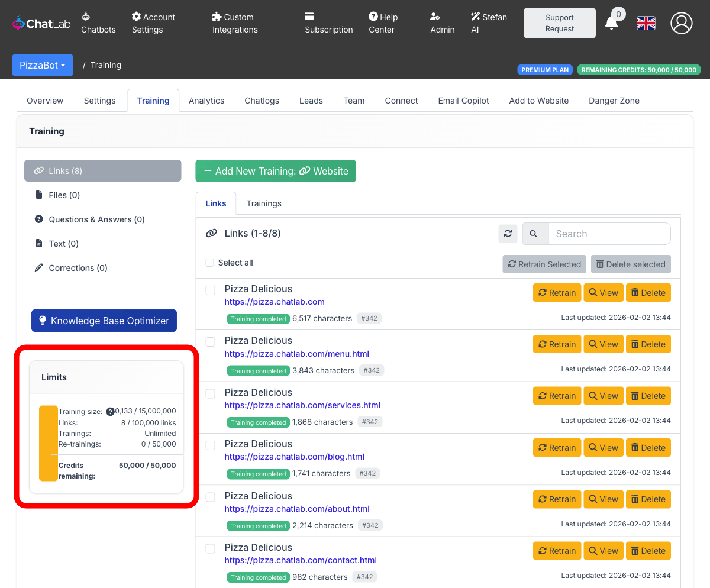Viewport: 710px width, 588px height.
Task: Click the yellow limits usage bar
Action: coord(48,443)
